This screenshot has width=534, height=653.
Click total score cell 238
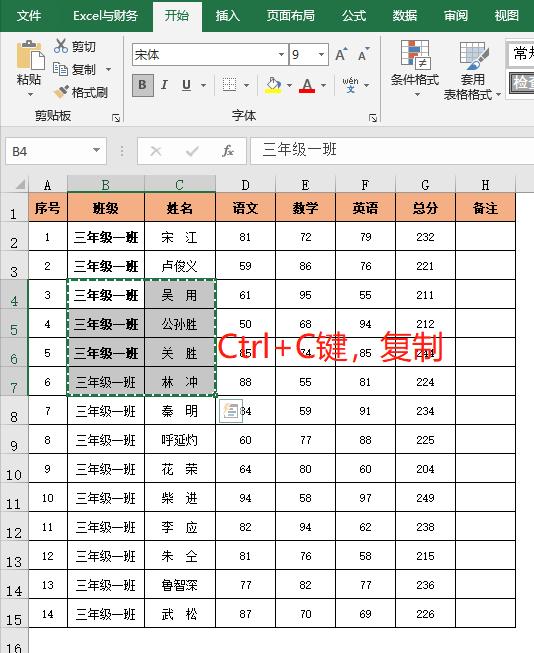click(425, 527)
